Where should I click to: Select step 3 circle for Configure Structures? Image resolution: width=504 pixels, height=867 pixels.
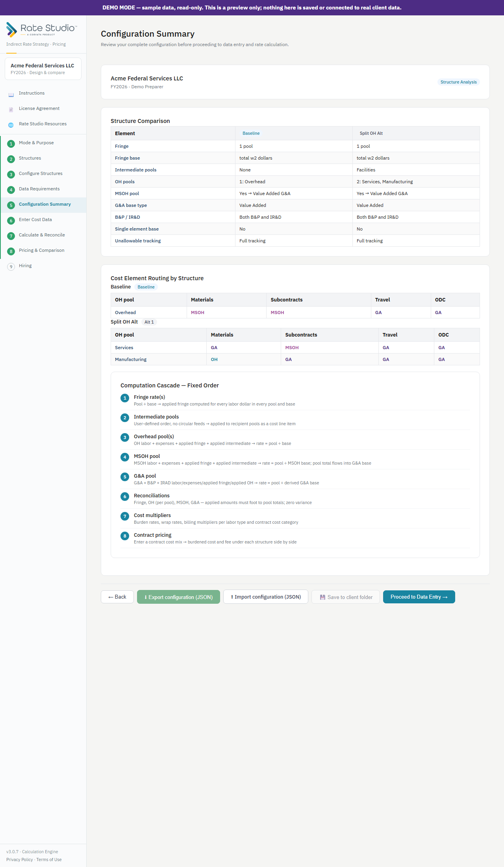(11, 175)
